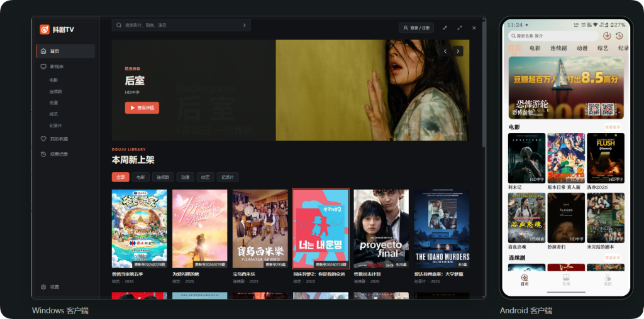The width and height of the screenshot is (644, 319).
Task: Click the download clock icon in Android client
Action: (x=607, y=36)
